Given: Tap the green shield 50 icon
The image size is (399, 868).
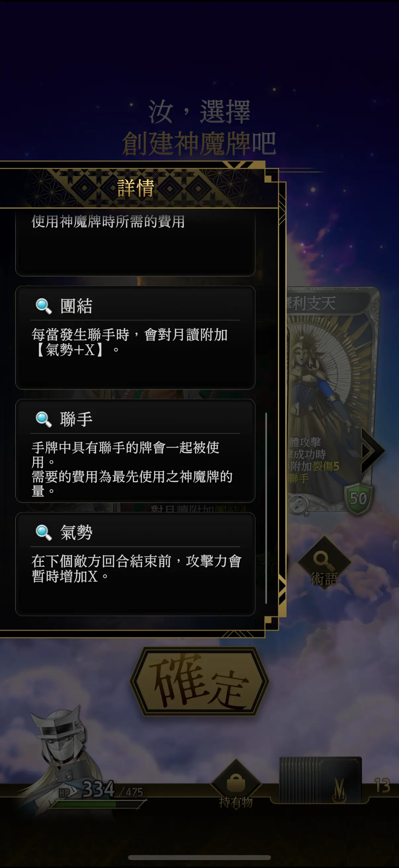Looking at the screenshot, I should (359, 499).
